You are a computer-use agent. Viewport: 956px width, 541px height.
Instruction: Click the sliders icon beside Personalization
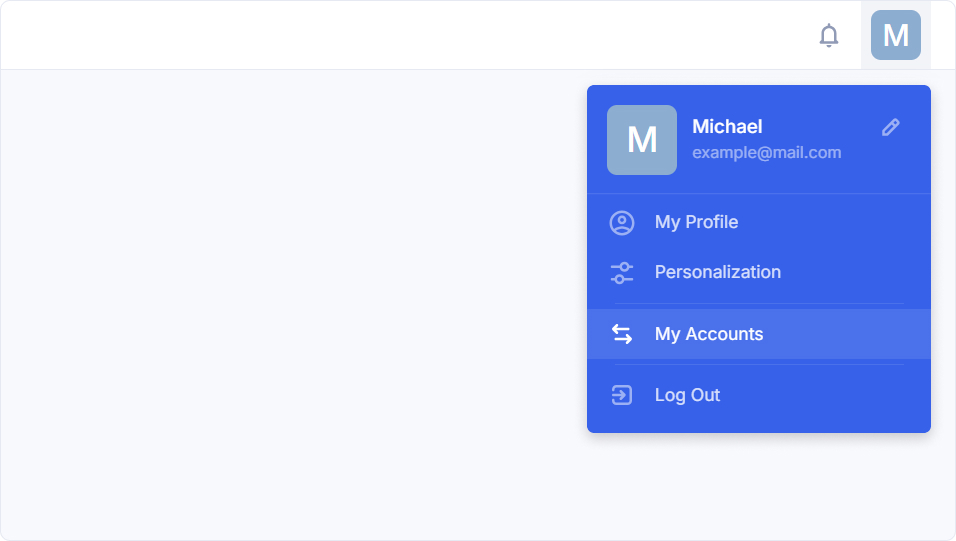point(622,272)
